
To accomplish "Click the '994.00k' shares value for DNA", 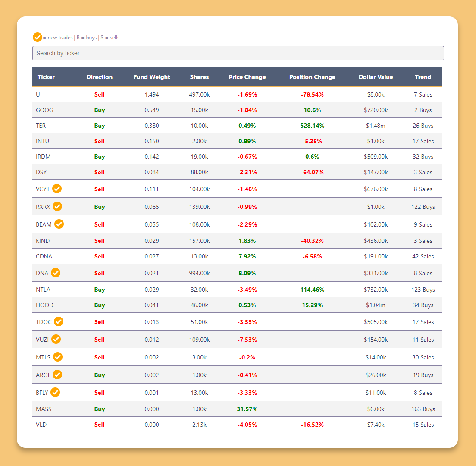I will tap(200, 273).
